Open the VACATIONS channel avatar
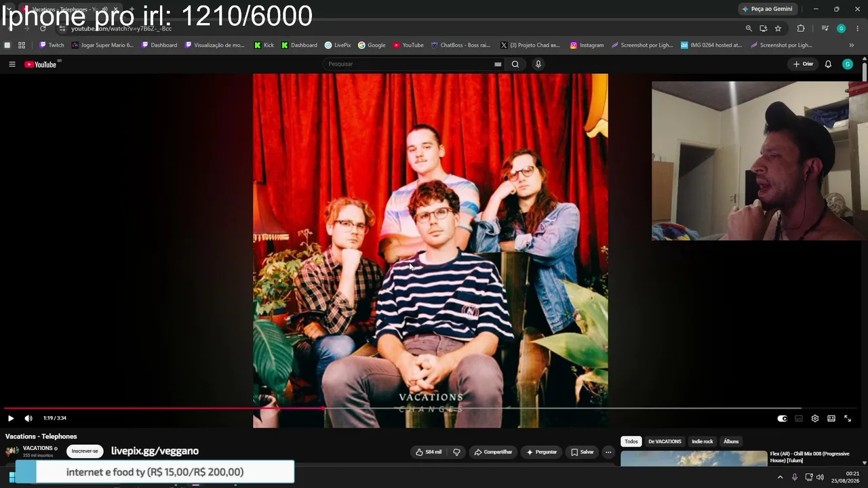 [12, 451]
